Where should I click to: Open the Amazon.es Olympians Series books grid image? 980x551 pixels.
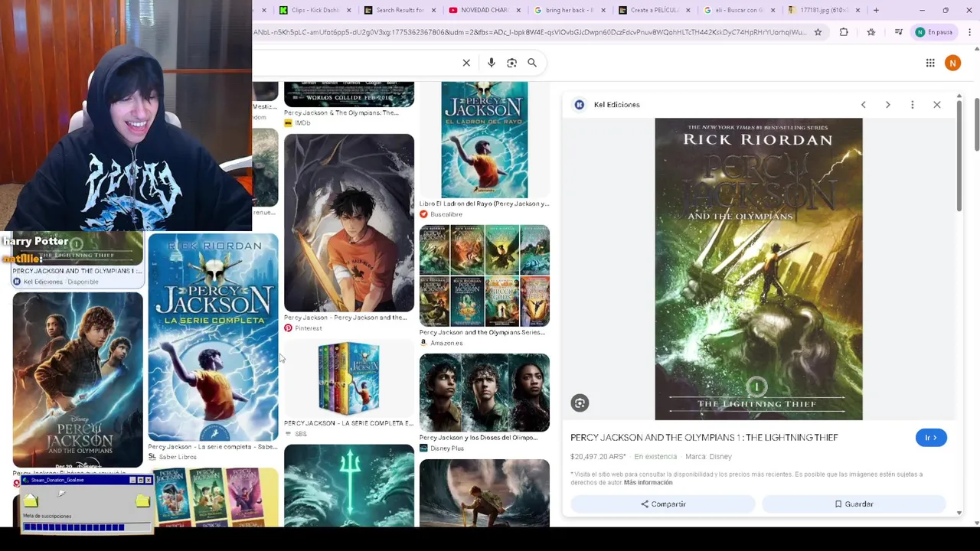click(x=485, y=275)
